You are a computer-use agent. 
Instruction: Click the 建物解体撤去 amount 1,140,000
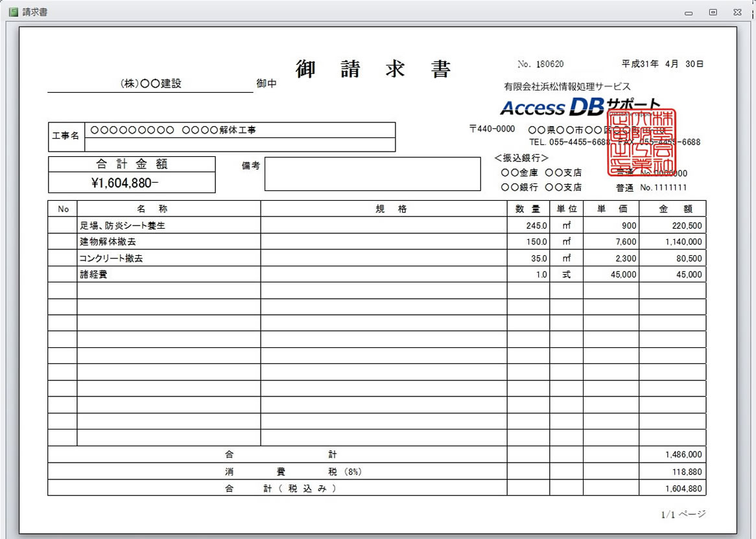pos(683,242)
